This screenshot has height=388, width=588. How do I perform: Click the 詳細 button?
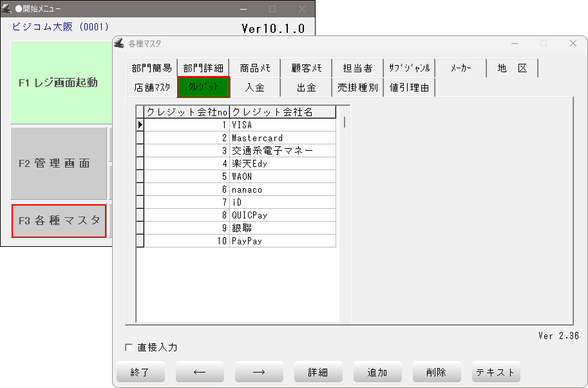coord(318,372)
